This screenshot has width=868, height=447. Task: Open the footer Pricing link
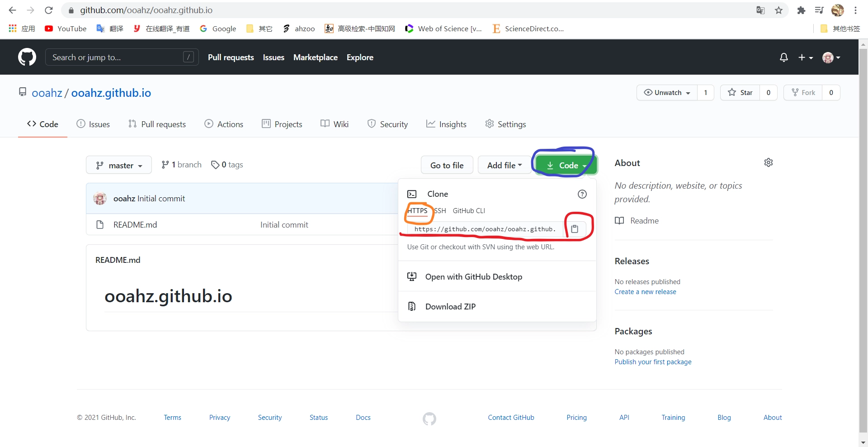click(x=576, y=418)
